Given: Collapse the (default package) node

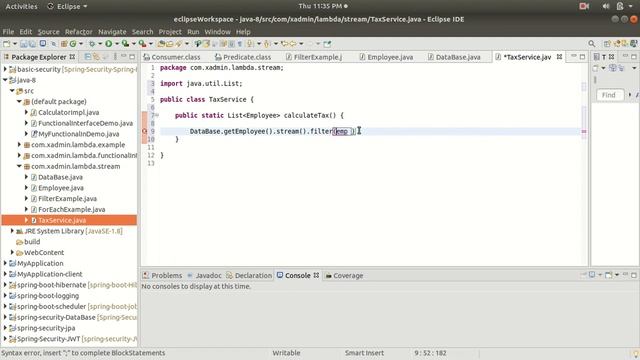Looking at the screenshot, I should coord(19,101).
